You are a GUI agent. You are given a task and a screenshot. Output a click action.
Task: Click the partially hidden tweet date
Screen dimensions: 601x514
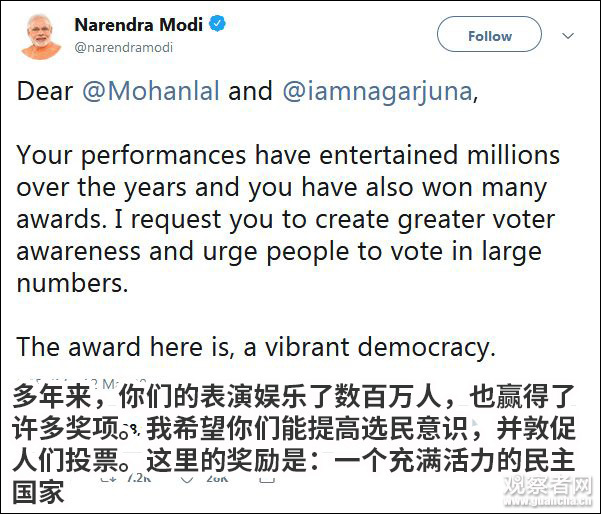pyautogui.click(x=110, y=384)
